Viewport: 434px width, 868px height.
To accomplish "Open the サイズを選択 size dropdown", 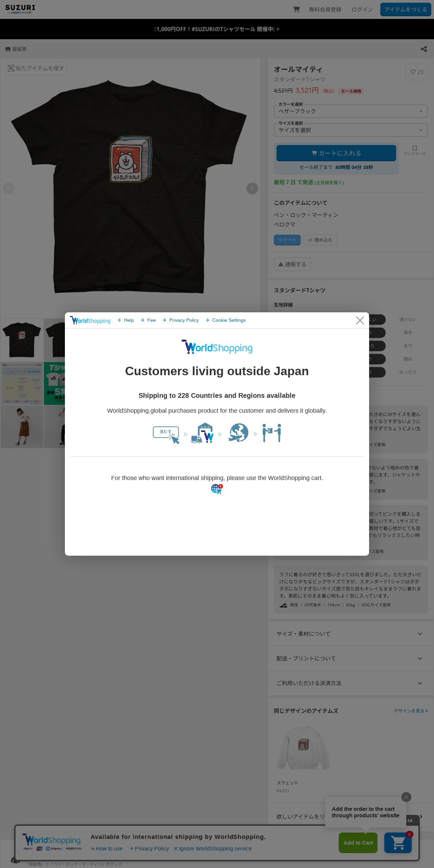I will (351, 130).
